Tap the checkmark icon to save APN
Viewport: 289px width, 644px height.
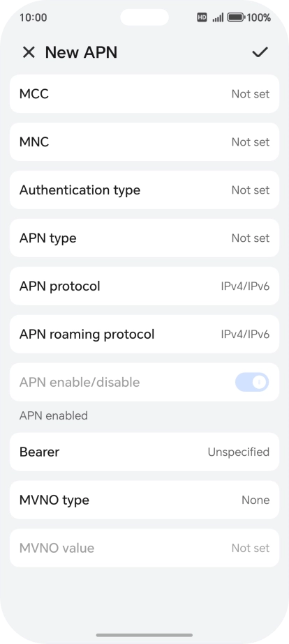[x=260, y=52]
